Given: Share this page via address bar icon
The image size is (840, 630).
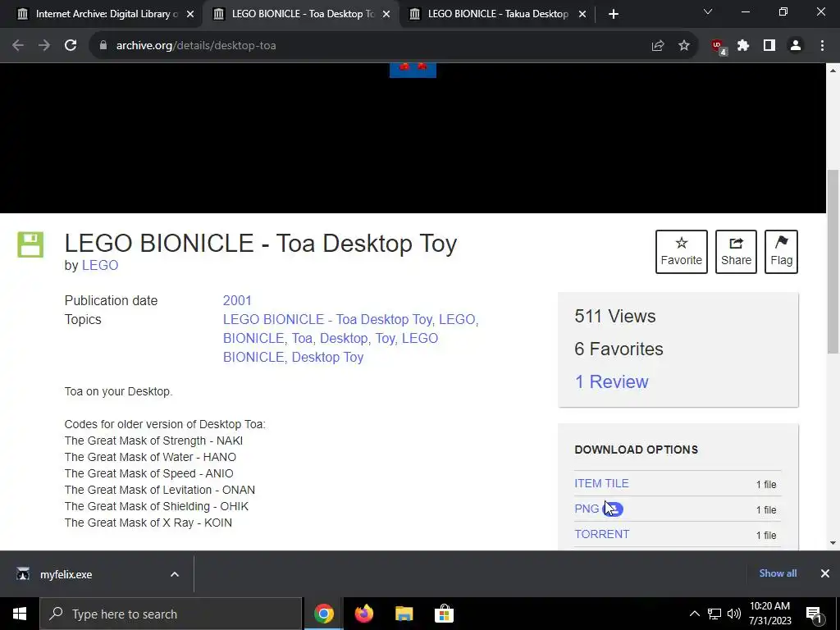Looking at the screenshot, I should 658,46.
